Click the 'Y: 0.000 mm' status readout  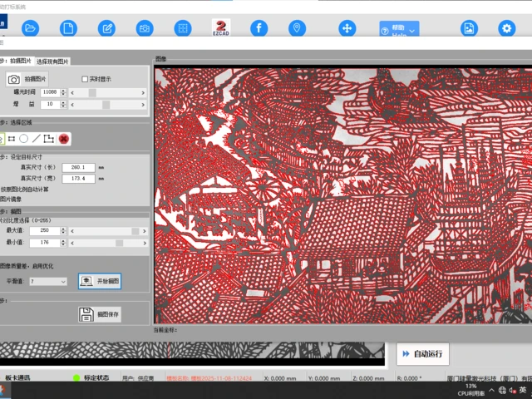324,378
